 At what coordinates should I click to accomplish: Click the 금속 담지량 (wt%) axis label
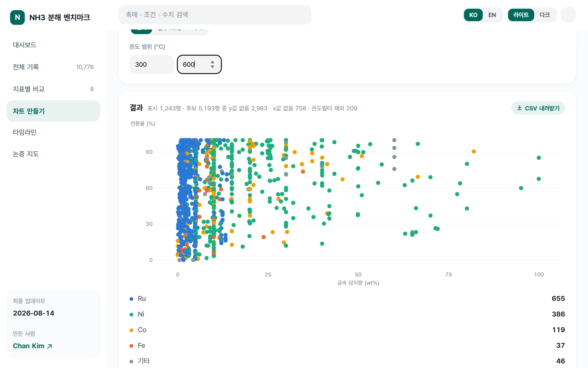(358, 283)
